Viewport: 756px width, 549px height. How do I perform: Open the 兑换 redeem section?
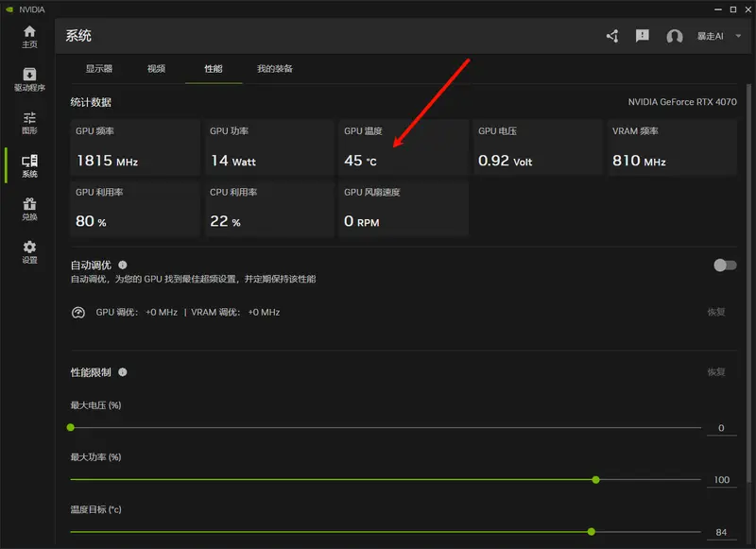pyautogui.click(x=29, y=209)
